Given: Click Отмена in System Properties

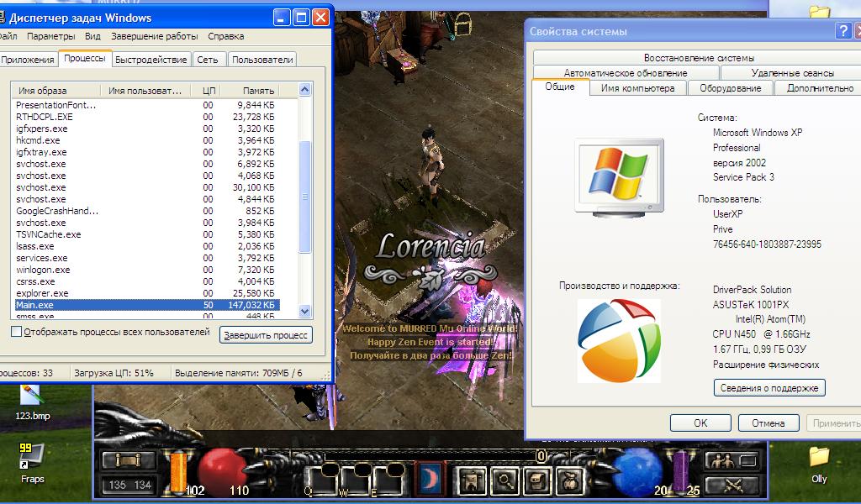Looking at the screenshot, I should pyautogui.click(x=769, y=423).
